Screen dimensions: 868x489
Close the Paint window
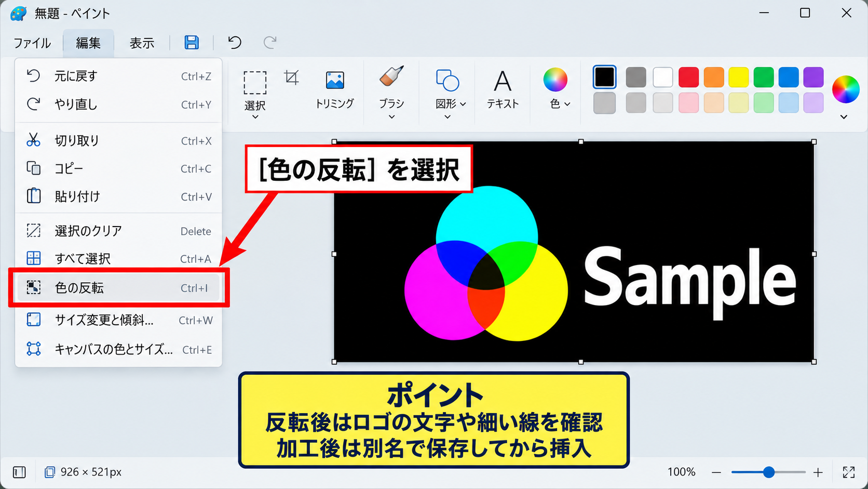pyautogui.click(x=846, y=13)
